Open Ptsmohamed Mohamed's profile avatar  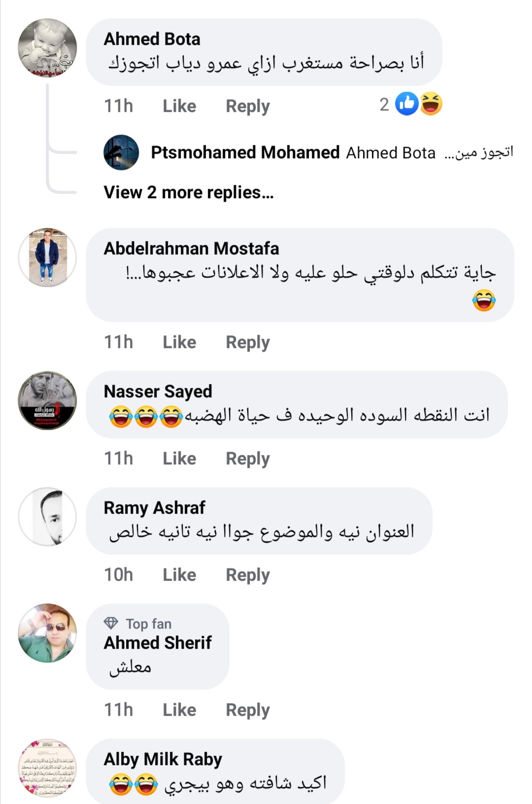[x=121, y=152]
